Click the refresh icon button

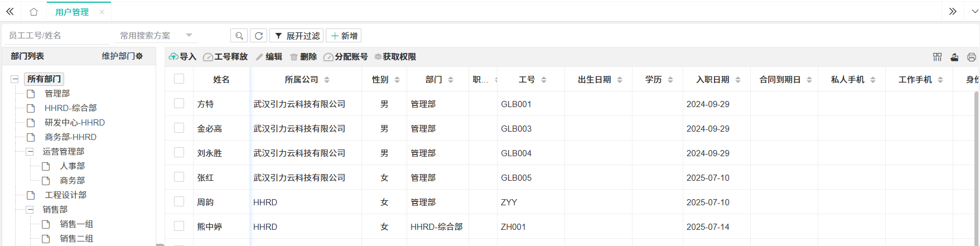click(258, 36)
